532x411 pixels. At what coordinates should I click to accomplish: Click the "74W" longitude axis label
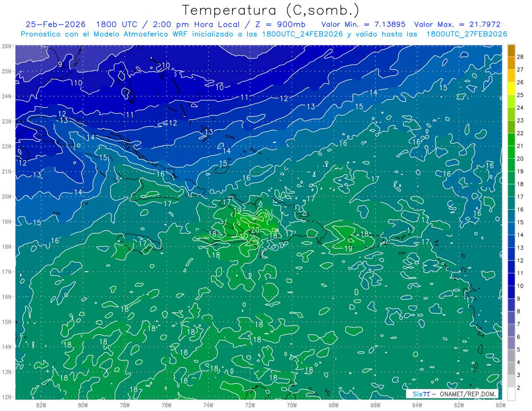[208, 405]
